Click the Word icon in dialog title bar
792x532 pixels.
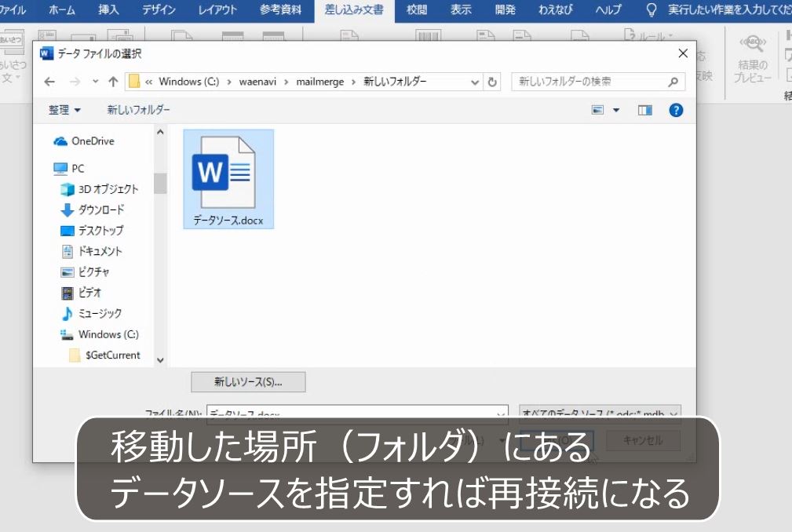click(x=46, y=53)
